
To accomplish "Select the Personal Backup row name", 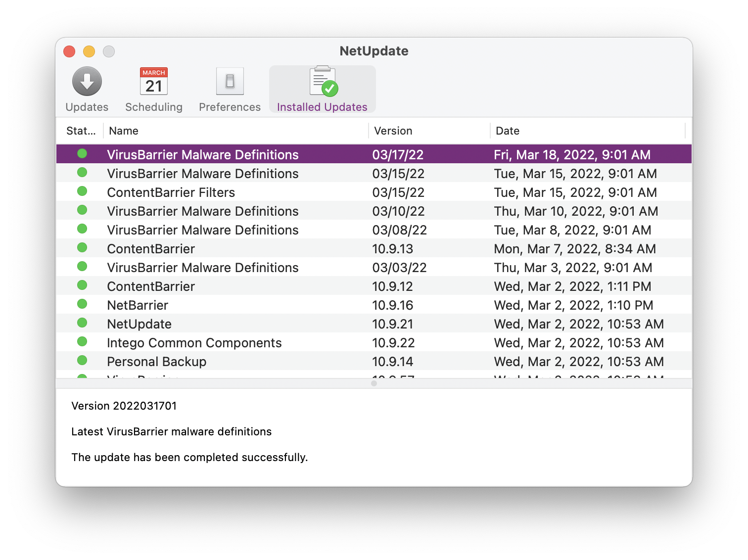I will tap(157, 362).
